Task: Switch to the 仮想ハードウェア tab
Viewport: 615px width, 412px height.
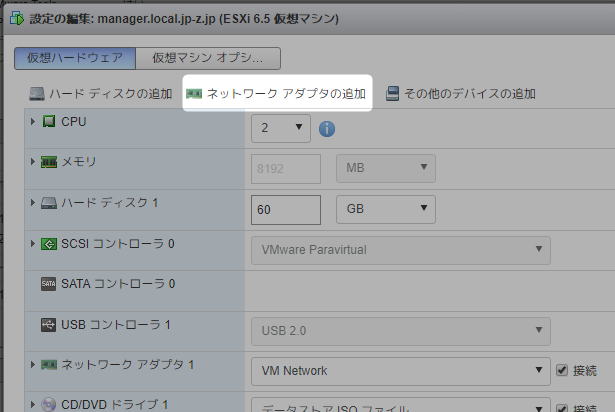Action: point(75,58)
